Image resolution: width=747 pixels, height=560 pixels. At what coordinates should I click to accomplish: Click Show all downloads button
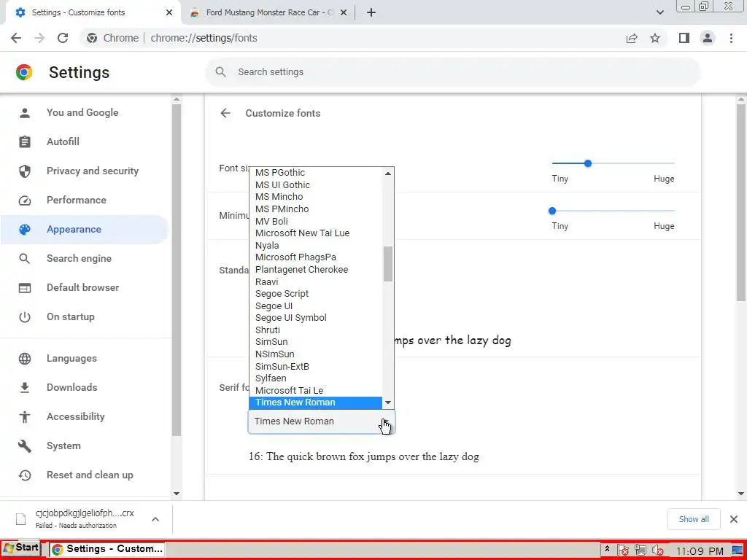pos(694,519)
